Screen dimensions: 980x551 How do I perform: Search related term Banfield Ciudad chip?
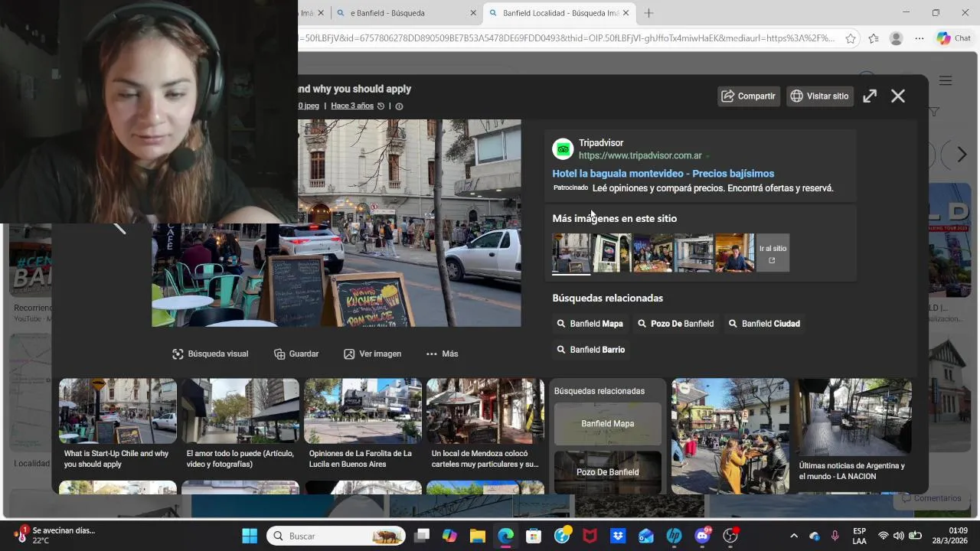click(x=764, y=324)
